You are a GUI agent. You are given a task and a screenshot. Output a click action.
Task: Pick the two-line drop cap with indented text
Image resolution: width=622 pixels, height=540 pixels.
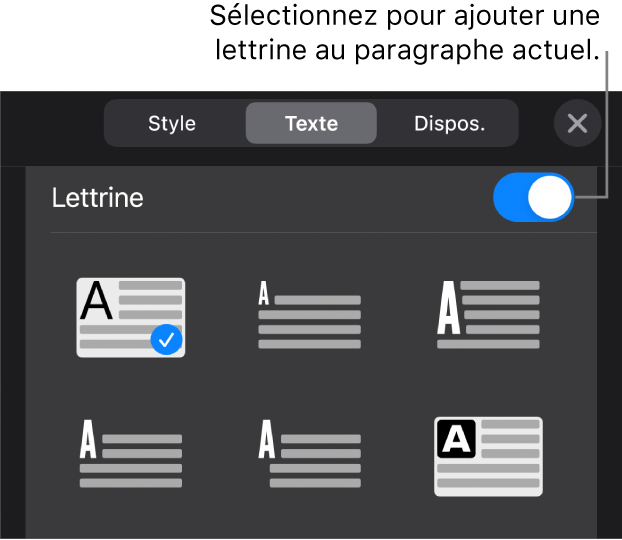pos(309,454)
